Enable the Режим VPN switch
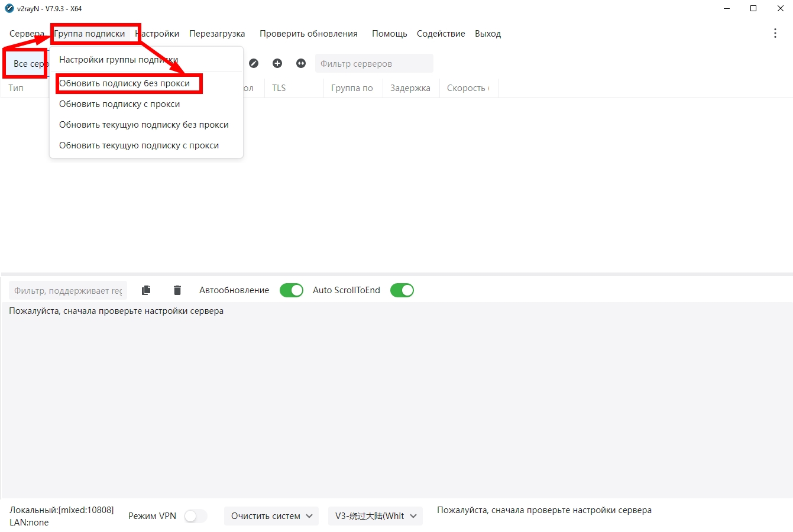Screen dimensions: 793x532 coord(196,516)
